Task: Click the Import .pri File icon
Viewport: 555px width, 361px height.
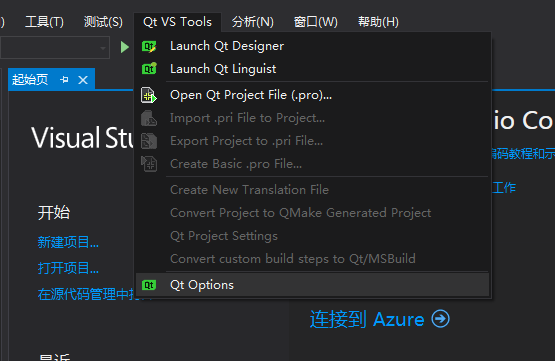Action: coord(149,118)
